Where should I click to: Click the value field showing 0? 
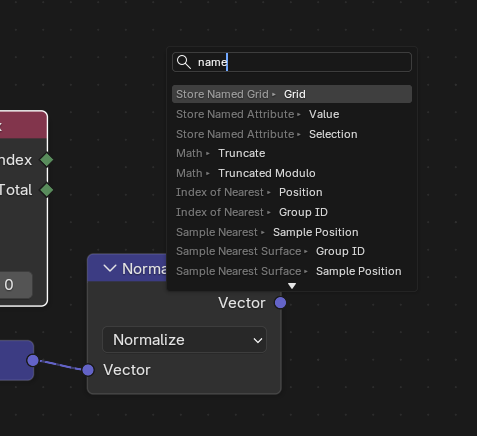[x=16, y=285]
